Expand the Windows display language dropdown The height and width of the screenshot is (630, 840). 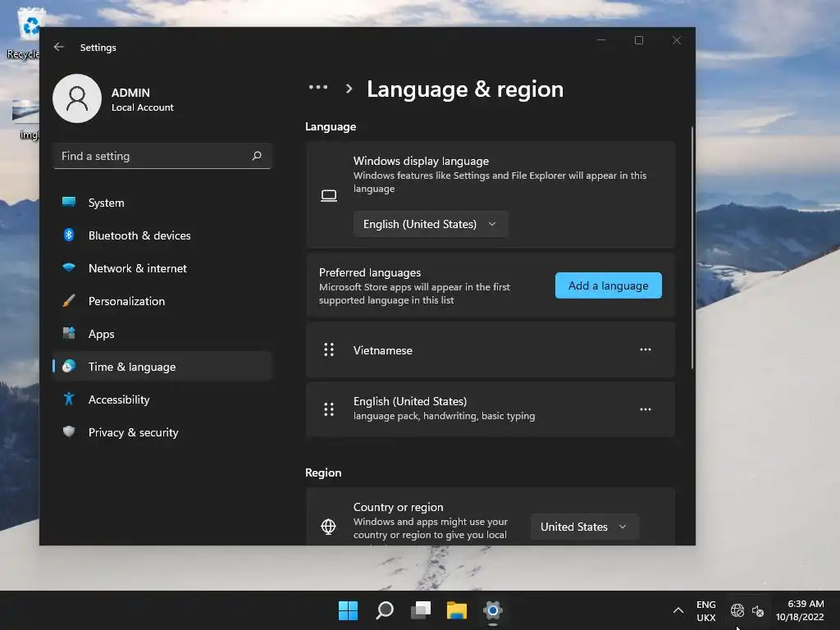click(431, 224)
